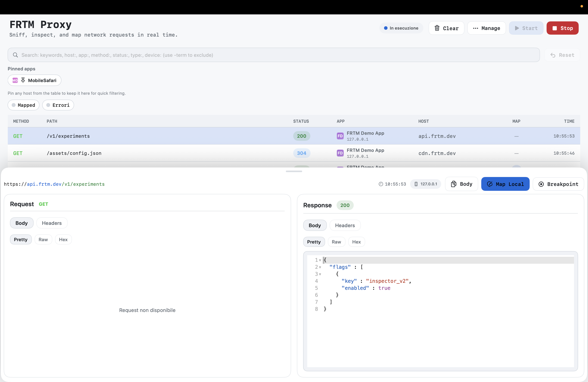The width and height of the screenshot is (588, 382).
Task: Click the Map Local pencil icon
Action: [490, 184]
